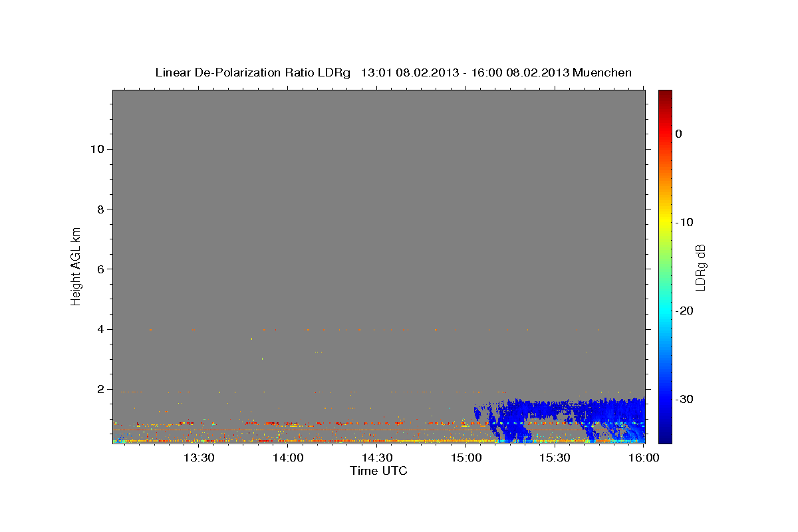This screenshot has width=798, height=532.
Task: Select the 13:30 time tick label
Action: pos(198,458)
